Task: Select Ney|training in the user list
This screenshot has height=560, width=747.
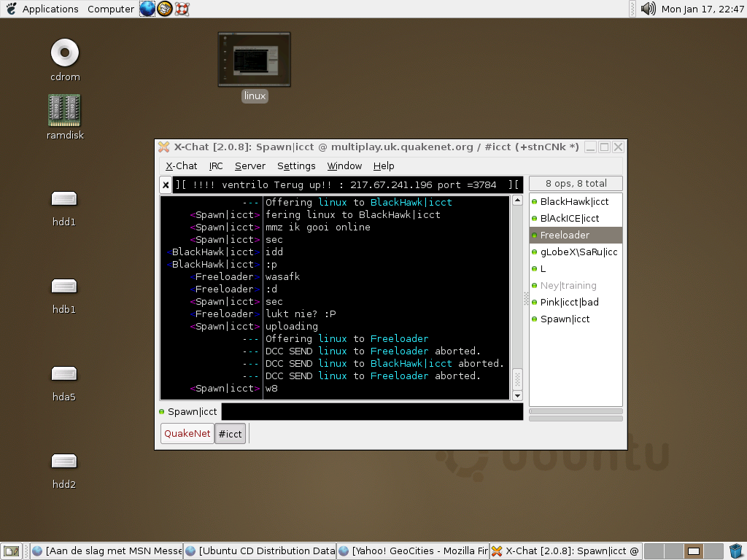Action: (576, 286)
